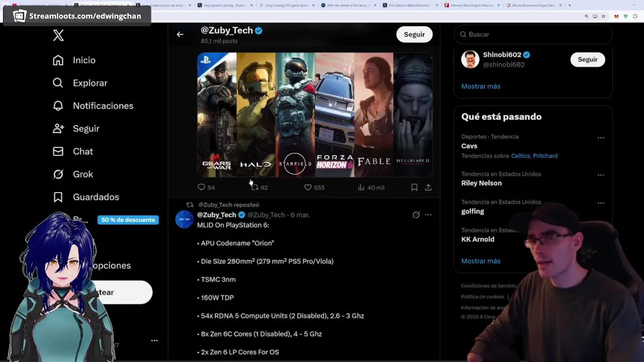This screenshot has width=644, height=362.
Task: Open the Celtics trend link
Action: click(x=520, y=156)
